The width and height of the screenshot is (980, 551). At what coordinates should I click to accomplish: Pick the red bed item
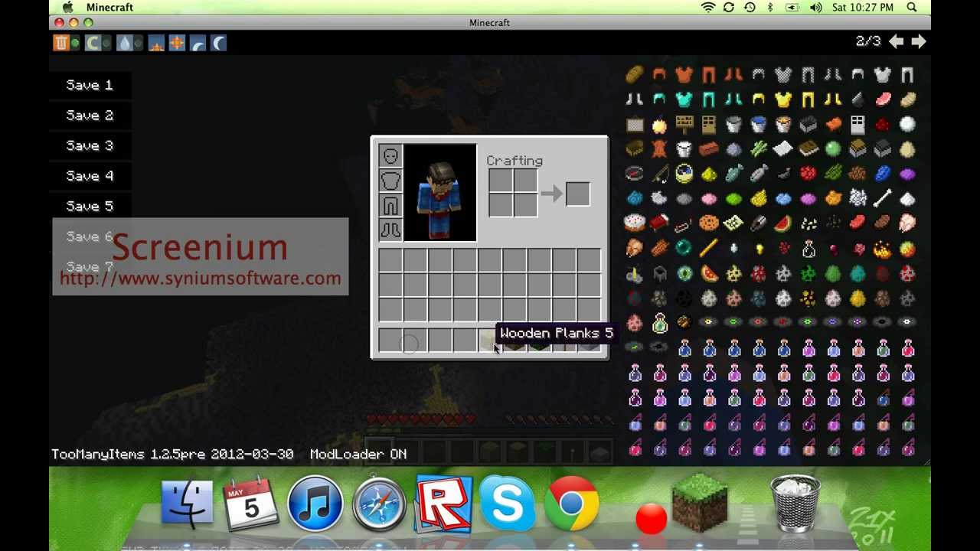pyautogui.click(x=659, y=223)
